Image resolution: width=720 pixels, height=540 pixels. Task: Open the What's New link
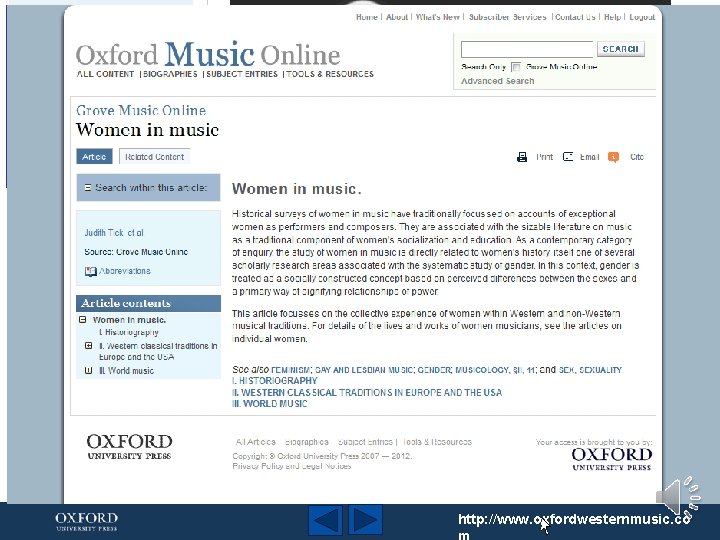click(438, 17)
